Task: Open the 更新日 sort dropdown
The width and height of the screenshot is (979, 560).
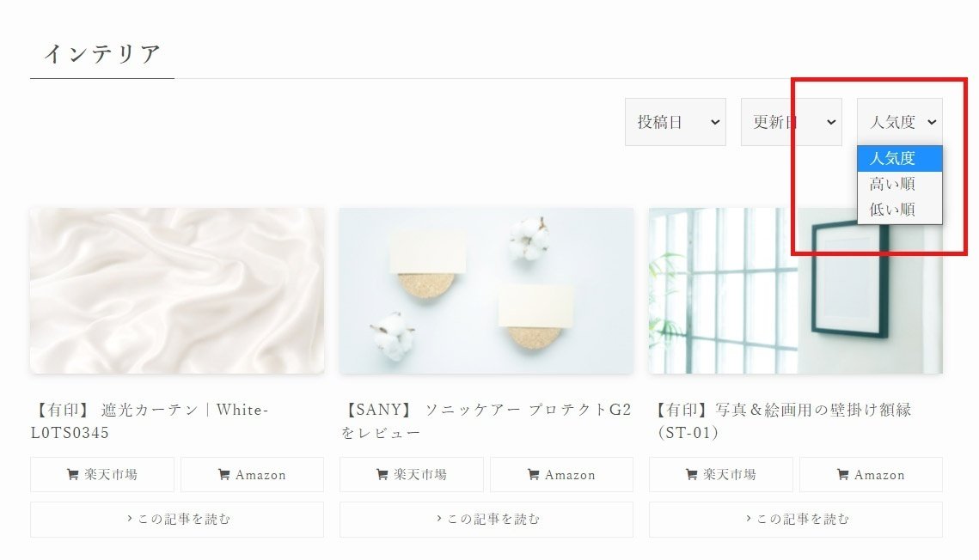Action: pyautogui.click(x=791, y=122)
